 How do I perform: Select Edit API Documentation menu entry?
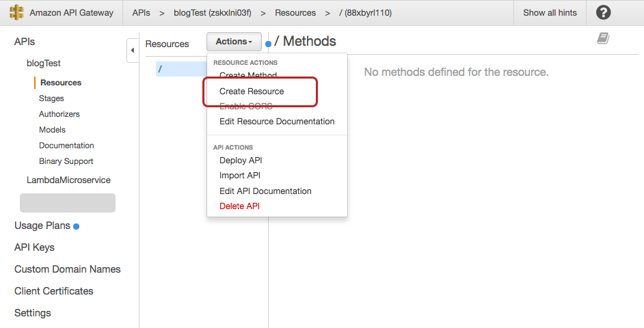coord(265,191)
